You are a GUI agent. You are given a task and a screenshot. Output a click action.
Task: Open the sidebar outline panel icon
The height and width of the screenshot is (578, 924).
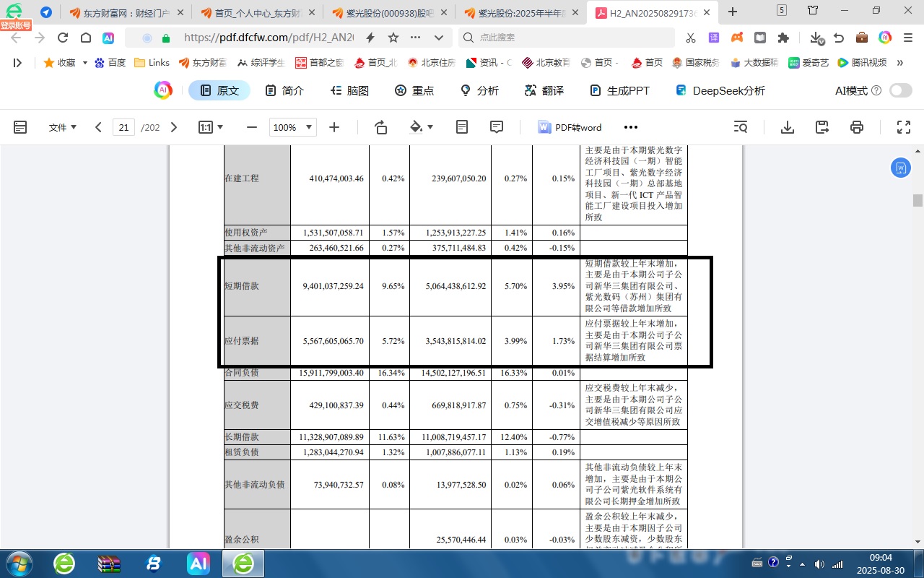coord(20,127)
